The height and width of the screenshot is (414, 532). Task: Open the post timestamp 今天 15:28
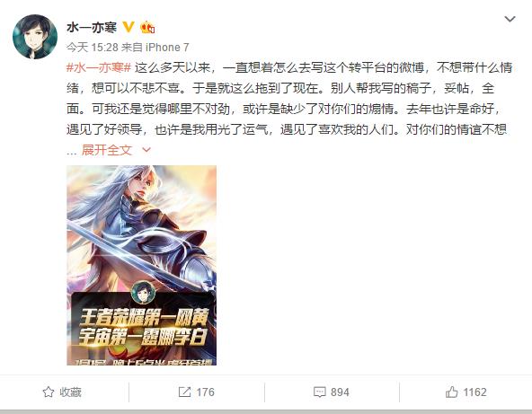[92, 47]
